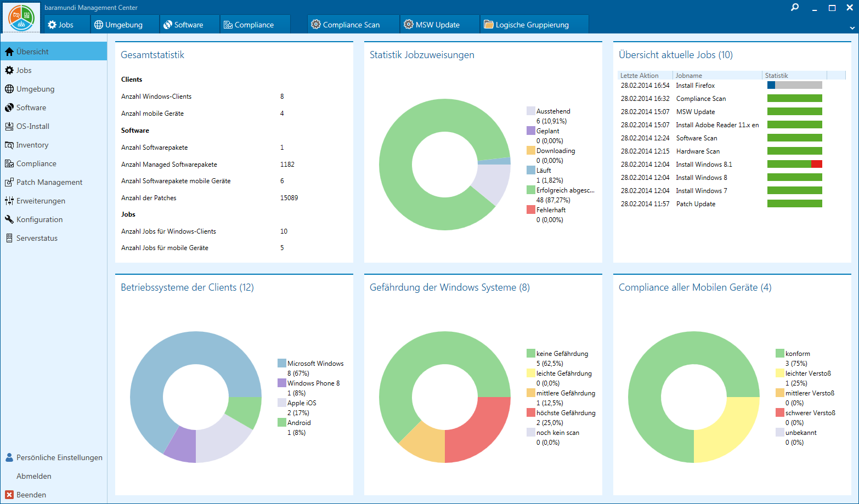Click the Serverstatus icon in sidebar
859x504 pixels.
[x=9, y=238]
